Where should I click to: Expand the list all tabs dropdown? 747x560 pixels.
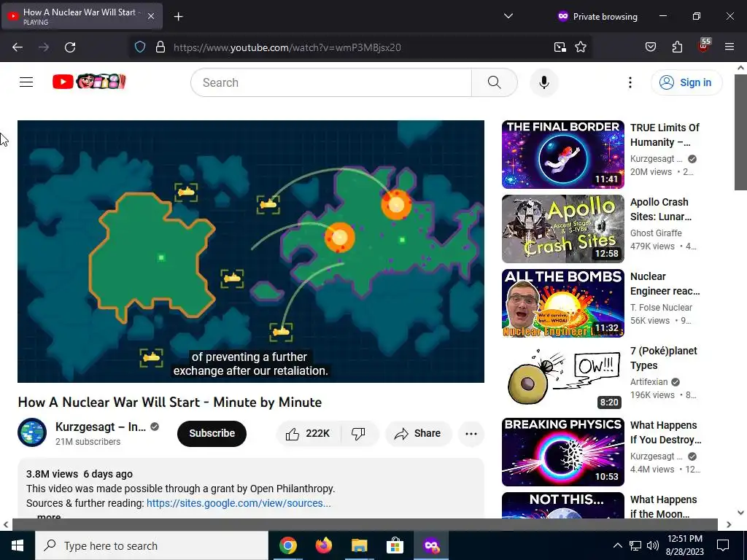coord(508,16)
